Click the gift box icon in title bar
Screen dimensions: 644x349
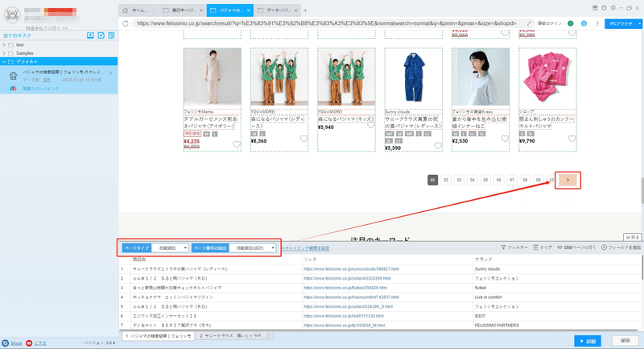point(595,8)
